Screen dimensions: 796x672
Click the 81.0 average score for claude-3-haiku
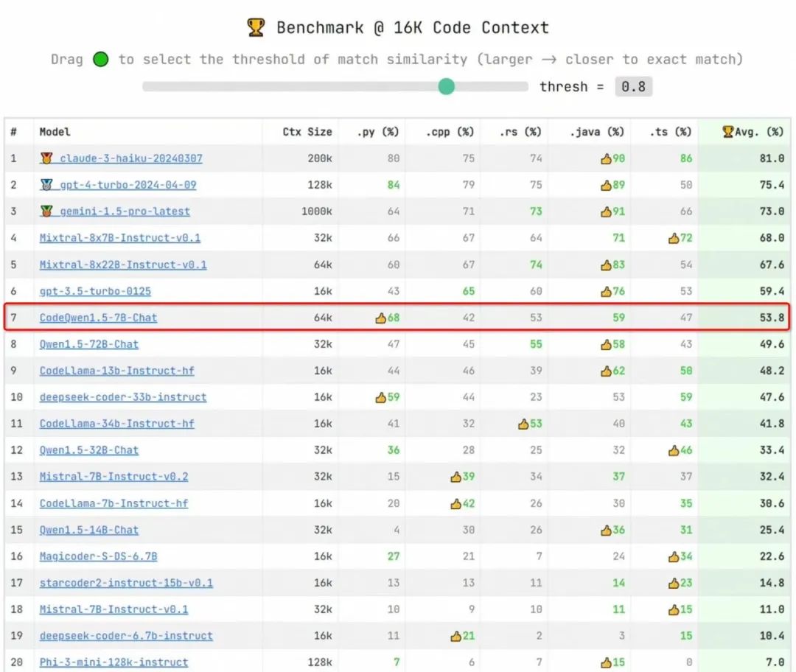(x=772, y=158)
